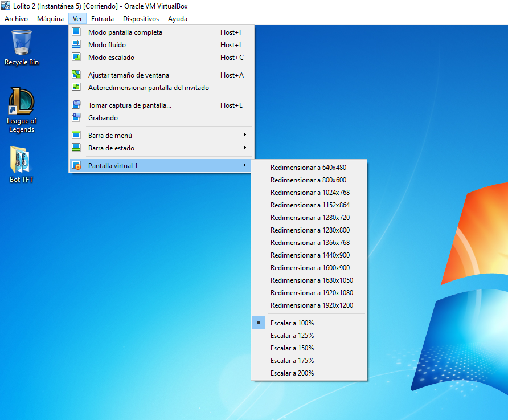The image size is (508, 420).
Task: Open the Máquina menu in menu bar
Action: 50,19
